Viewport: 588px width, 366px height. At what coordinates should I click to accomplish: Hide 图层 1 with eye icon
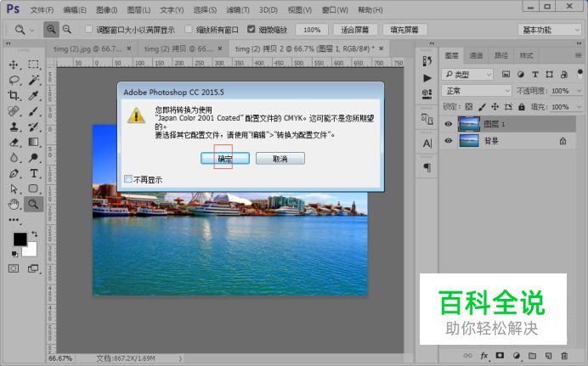point(448,124)
